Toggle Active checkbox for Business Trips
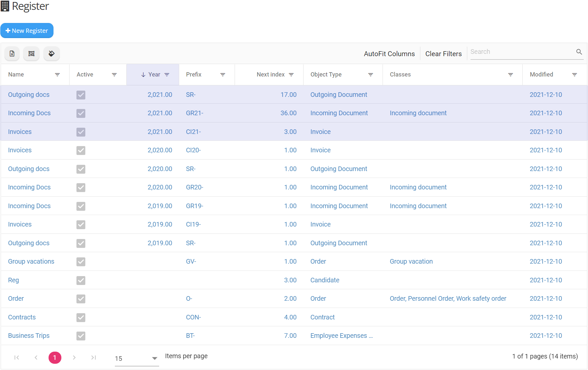588x370 pixels. 81,336
